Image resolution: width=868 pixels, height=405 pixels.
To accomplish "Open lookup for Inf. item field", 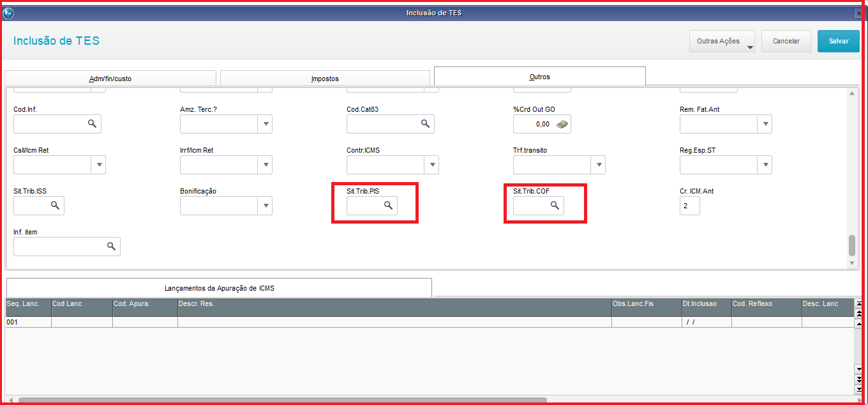I will pos(111,246).
